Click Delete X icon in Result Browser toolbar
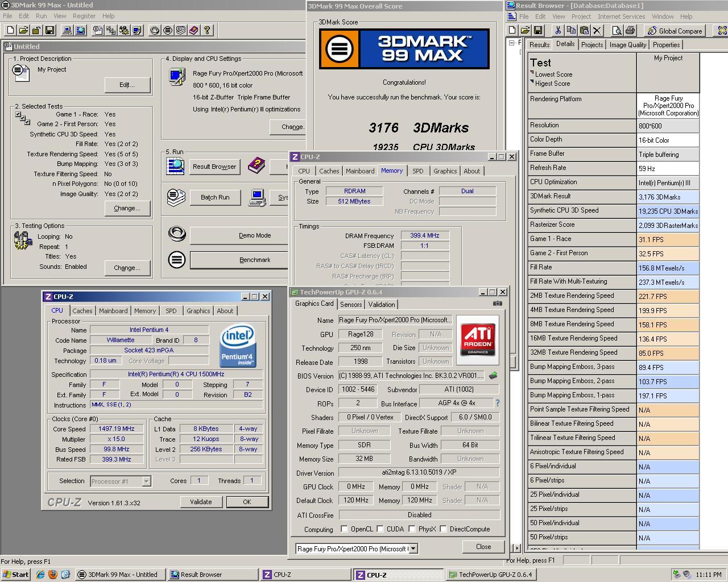The image size is (728, 582). click(597, 30)
